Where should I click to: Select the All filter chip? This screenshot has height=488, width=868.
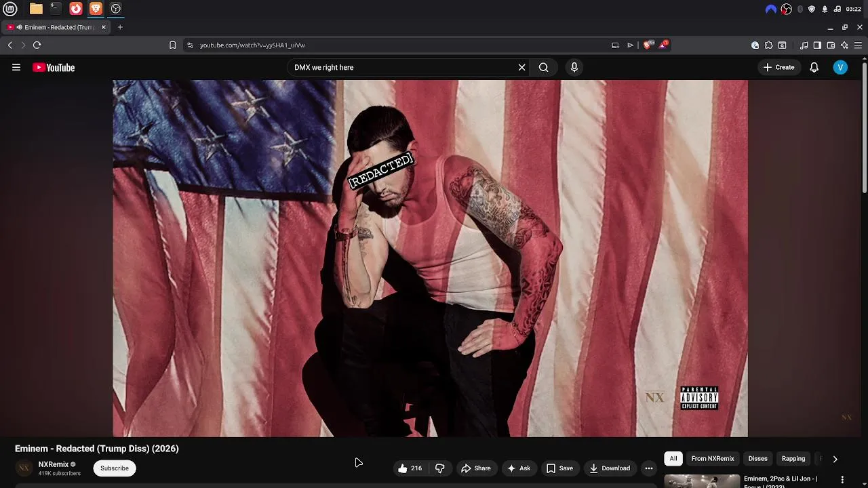[673, 459]
